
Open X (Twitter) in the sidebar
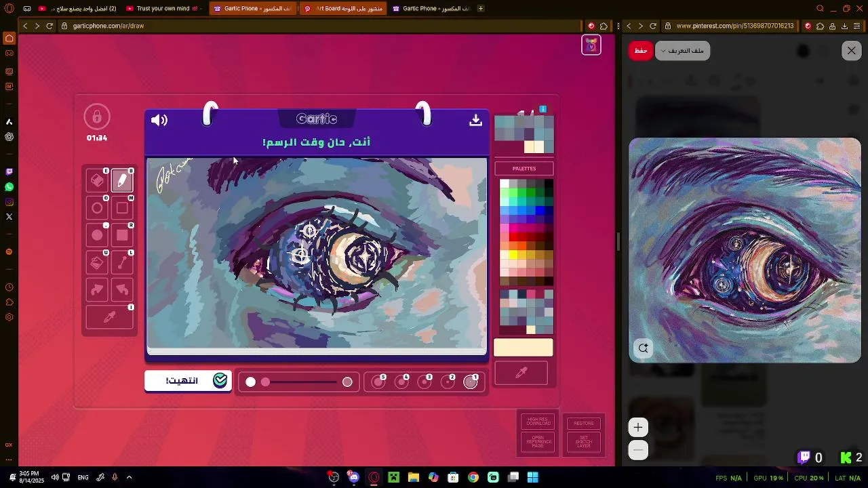(9, 217)
